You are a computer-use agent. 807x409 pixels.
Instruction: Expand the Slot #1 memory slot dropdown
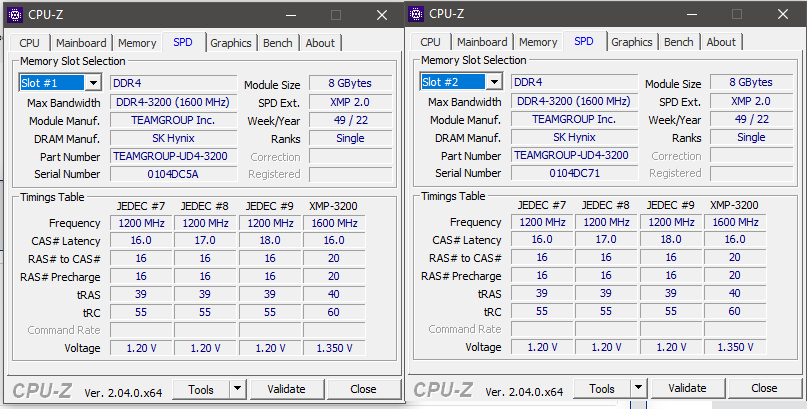pyautogui.click(x=94, y=83)
